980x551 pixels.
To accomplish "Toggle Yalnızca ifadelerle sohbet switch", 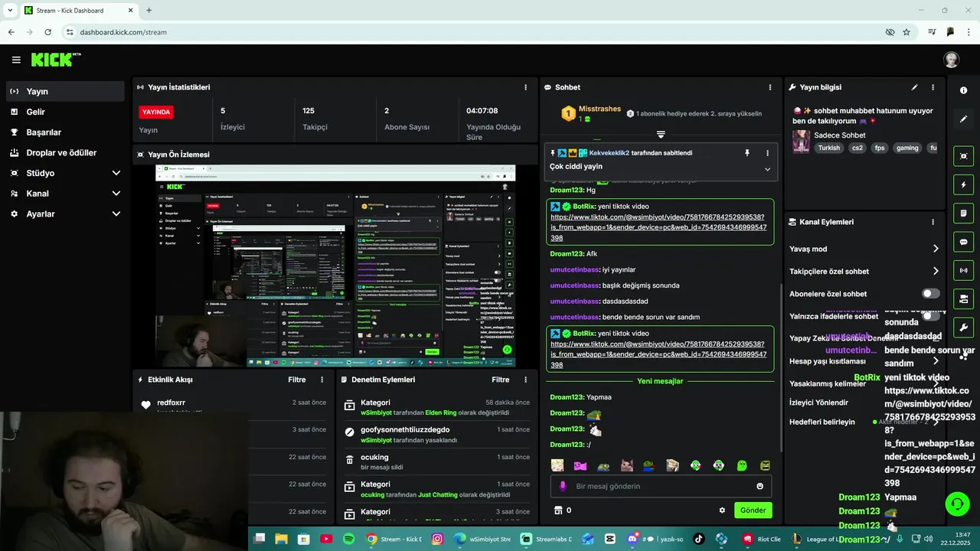I will tap(931, 316).
